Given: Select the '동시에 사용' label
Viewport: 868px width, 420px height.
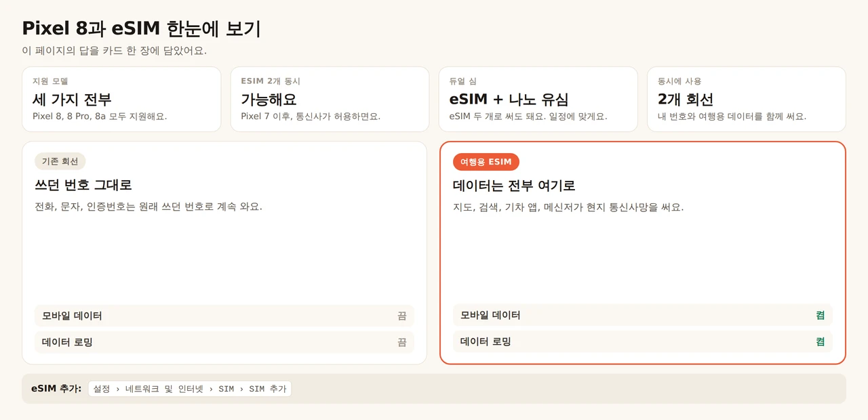Looking at the screenshot, I should (x=679, y=81).
